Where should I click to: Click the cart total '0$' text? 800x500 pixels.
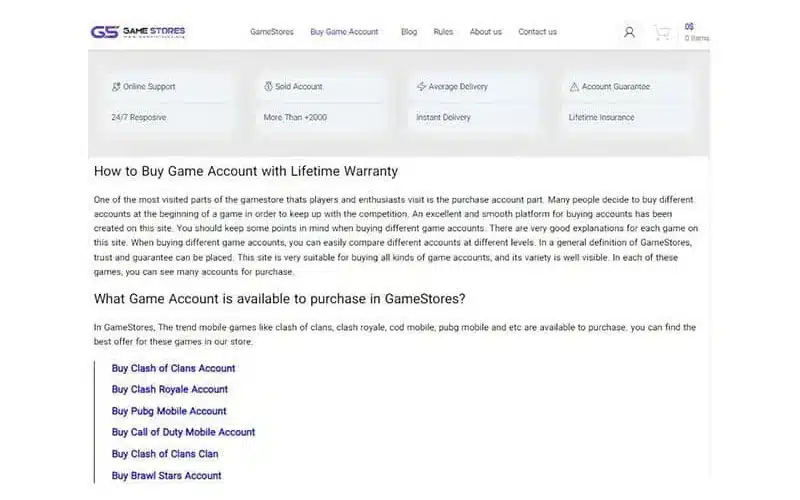click(689, 27)
